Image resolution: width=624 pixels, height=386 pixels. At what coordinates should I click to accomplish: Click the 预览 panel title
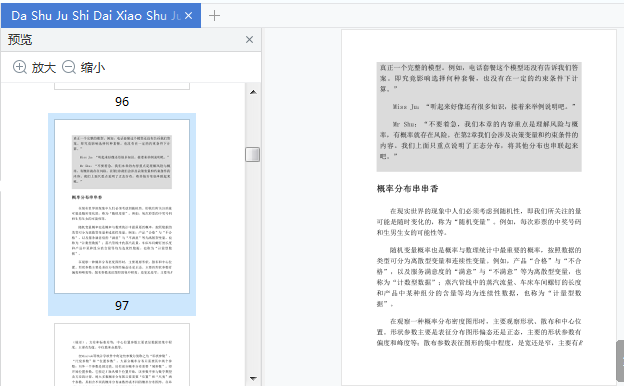[20, 40]
